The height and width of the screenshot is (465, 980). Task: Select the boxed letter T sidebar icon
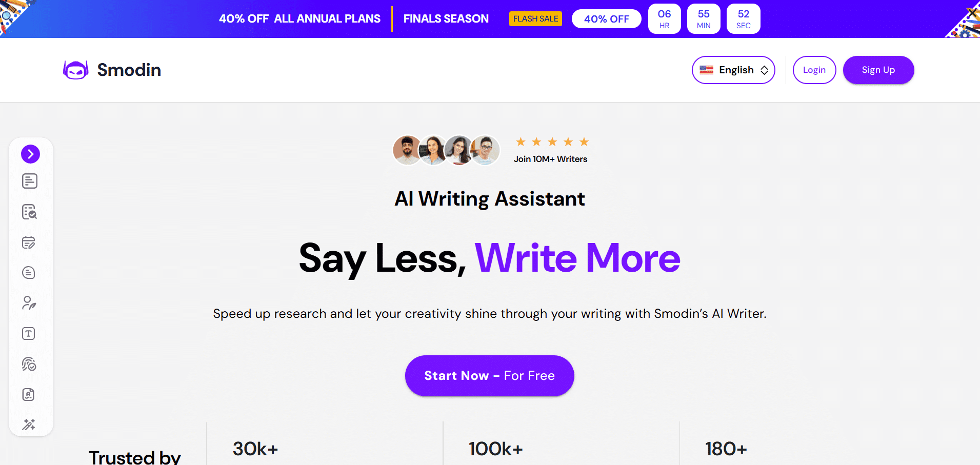point(29,334)
